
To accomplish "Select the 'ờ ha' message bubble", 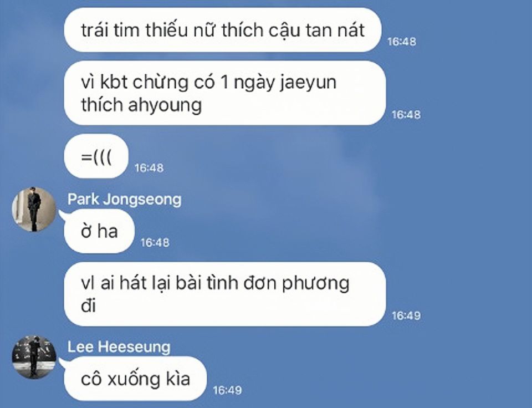I will coord(99,231).
